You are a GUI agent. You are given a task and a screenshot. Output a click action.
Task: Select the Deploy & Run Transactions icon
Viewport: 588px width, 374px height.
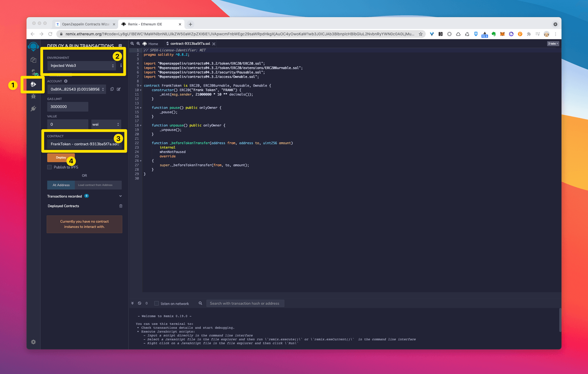click(x=33, y=84)
